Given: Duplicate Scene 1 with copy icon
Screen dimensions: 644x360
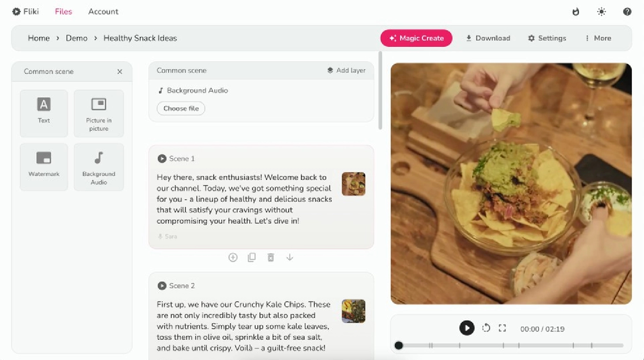Looking at the screenshot, I should tap(252, 258).
